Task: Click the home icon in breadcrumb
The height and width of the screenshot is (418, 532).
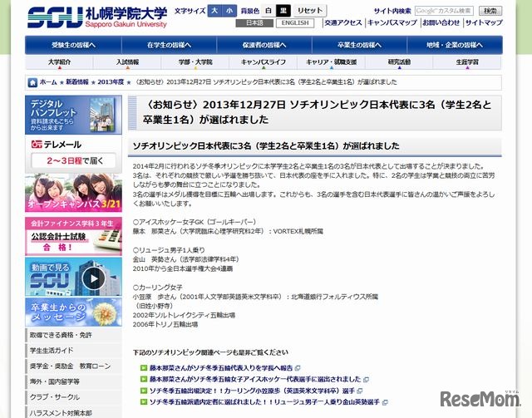Action: click(x=32, y=82)
